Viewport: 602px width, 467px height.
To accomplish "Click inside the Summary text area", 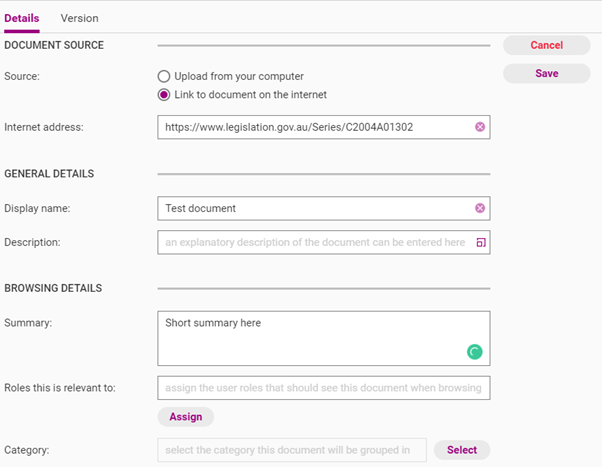I will (x=310, y=337).
